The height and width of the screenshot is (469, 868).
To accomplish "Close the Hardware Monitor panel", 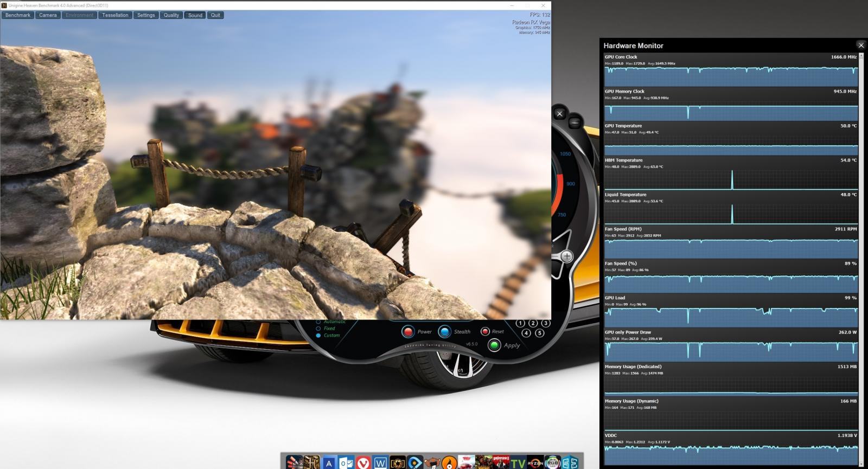I will (x=861, y=46).
